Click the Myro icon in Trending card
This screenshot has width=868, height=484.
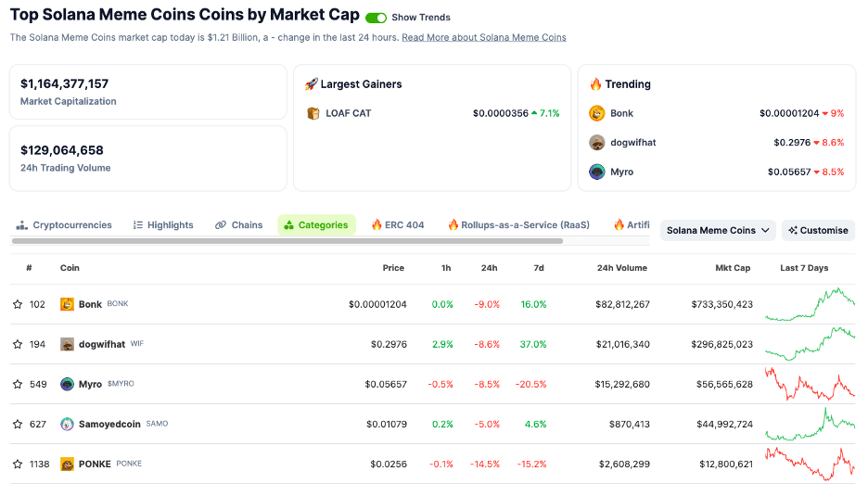[597, 172]
